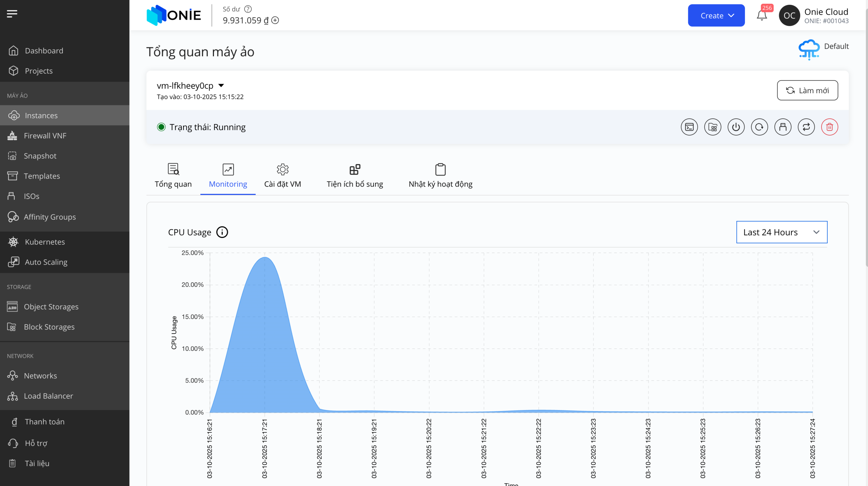Expand the vm-lfkheey0cp VM selector dropdown

(x=221, y=85)
